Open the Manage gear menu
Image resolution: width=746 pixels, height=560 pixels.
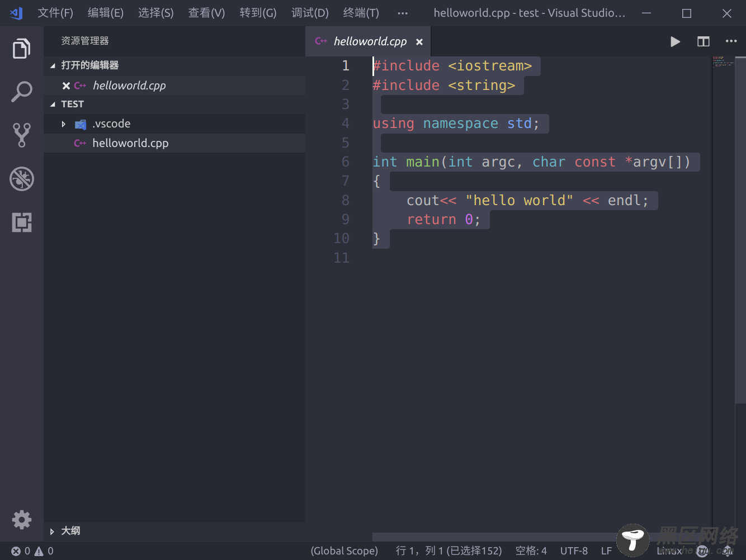[22, 520]
